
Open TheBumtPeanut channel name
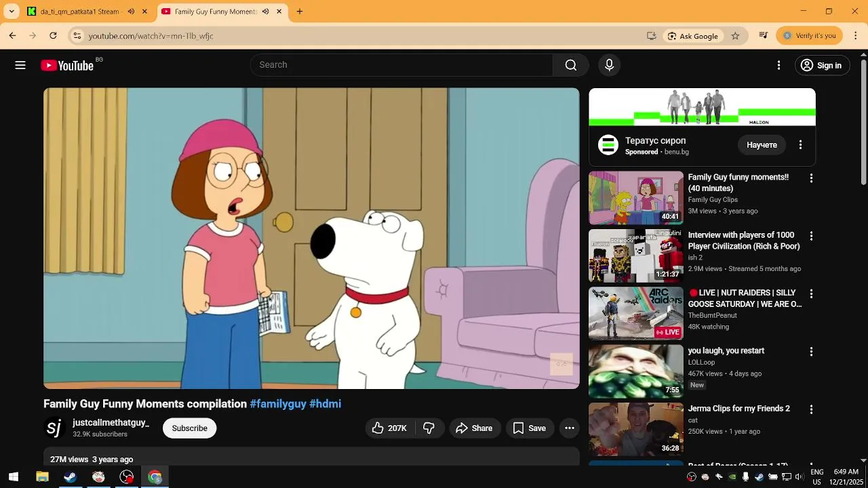pos(712,315)
